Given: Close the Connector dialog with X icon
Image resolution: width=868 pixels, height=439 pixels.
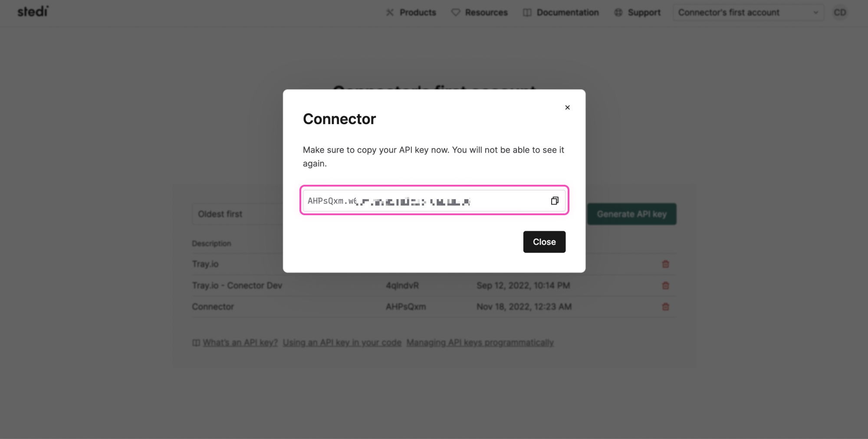Looking at the screenshot, I should pos(567,108).
